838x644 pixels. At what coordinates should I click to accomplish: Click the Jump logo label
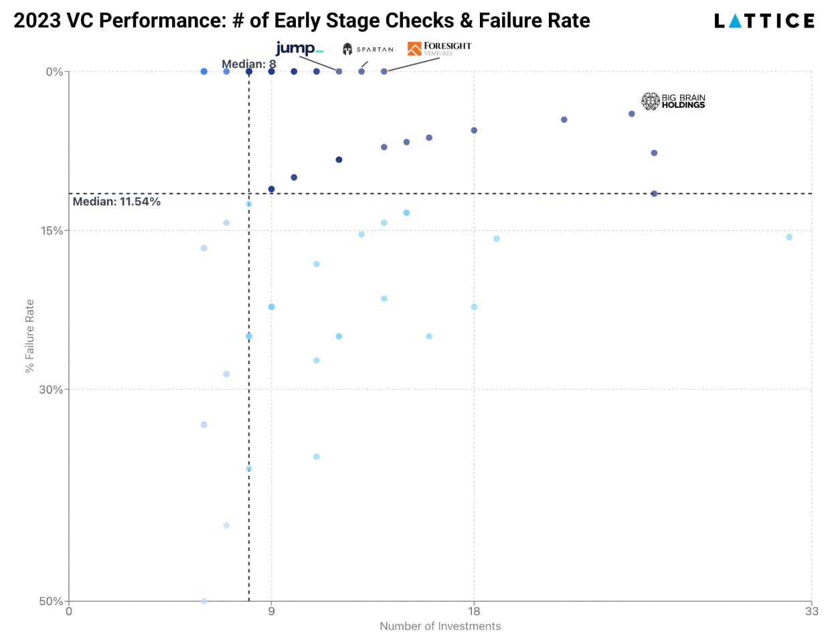(x=299, y=48)
